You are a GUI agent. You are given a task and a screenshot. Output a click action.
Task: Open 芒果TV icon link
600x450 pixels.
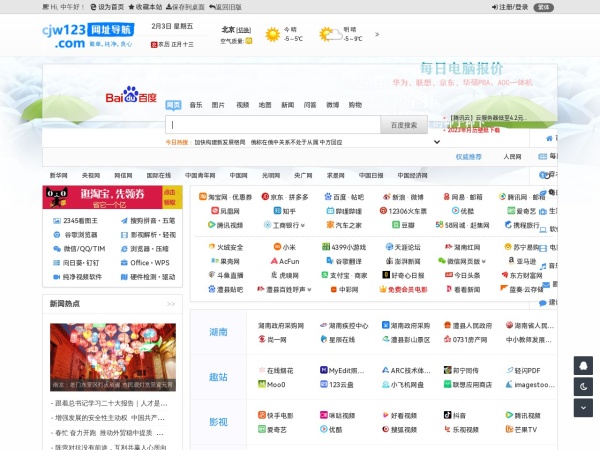coord(509,429)
